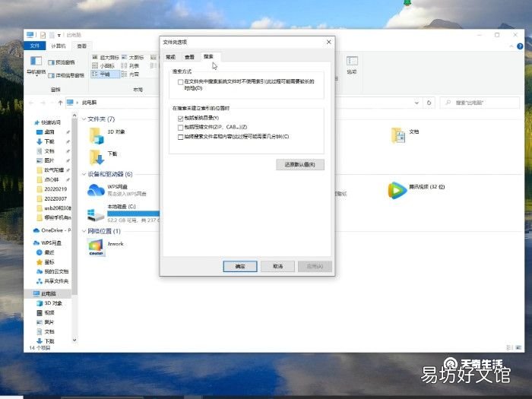
Task: Select OneDrive in the navigation pane
Action: (52, 230)
